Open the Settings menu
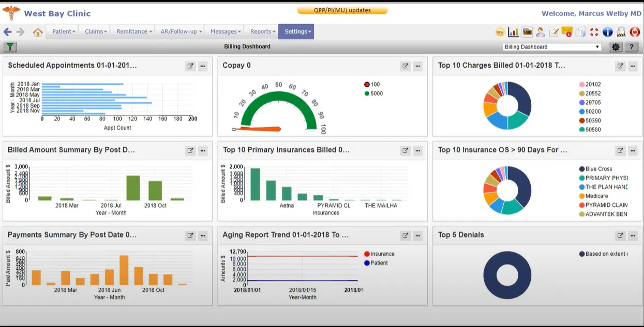The image size is (644, 327). pyautogui.click(x=296, y=32)
